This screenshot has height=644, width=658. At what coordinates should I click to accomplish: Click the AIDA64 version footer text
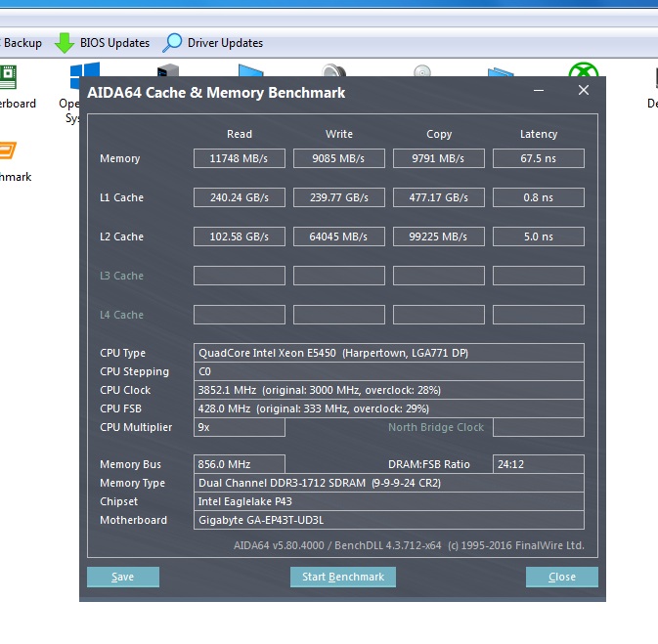[x=409, y=545]
